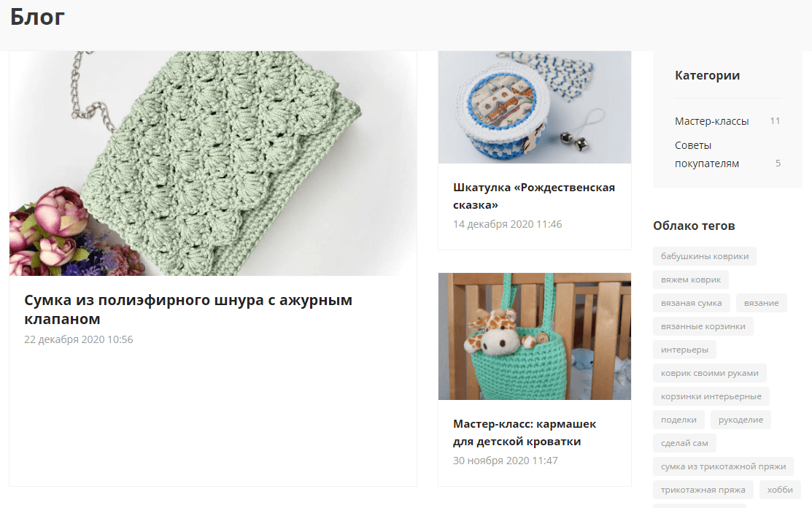The image size is (812, 508).
Task: Filter by tag 'вязаная сумка'
Action: 692,303
